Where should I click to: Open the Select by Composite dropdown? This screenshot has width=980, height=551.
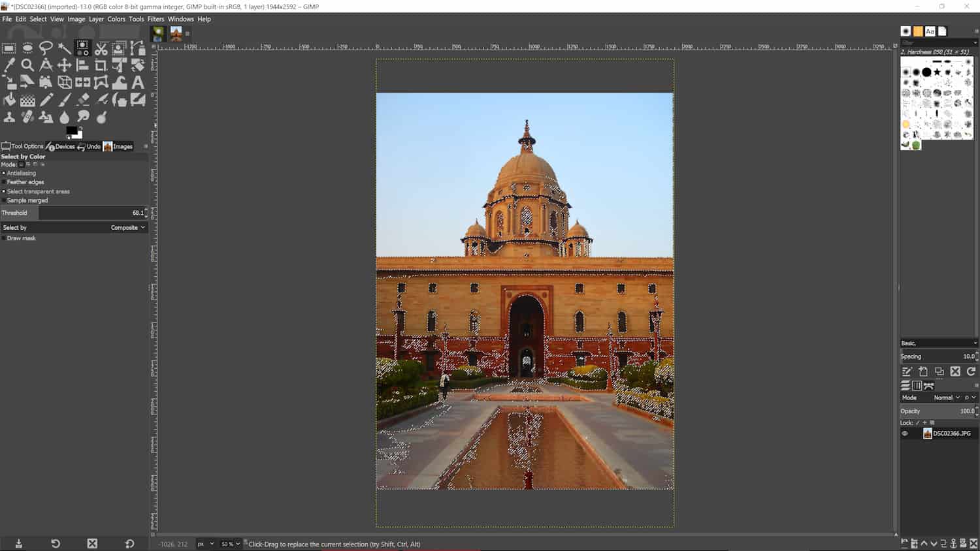point(74,227)
